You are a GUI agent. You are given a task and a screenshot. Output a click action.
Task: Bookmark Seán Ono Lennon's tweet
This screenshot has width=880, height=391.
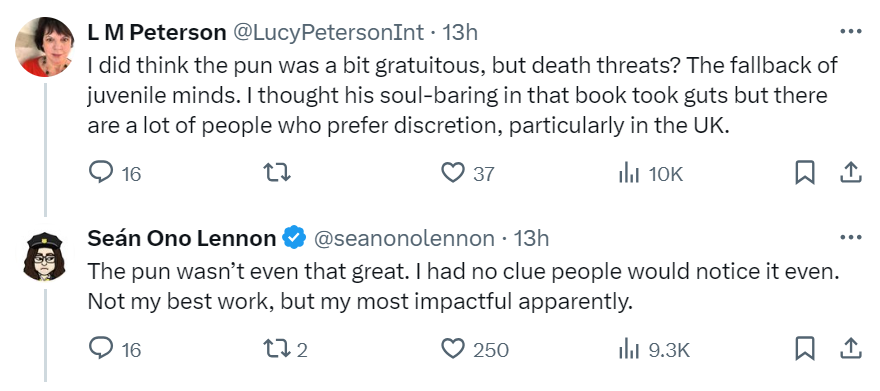[x=805, y=349]
